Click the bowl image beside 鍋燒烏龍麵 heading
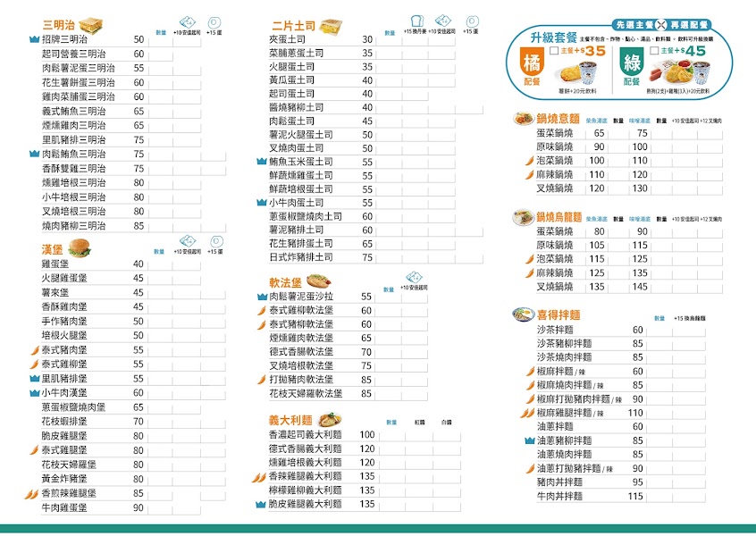756x536 pixels. pyautogui.click(x=523, y=217)
